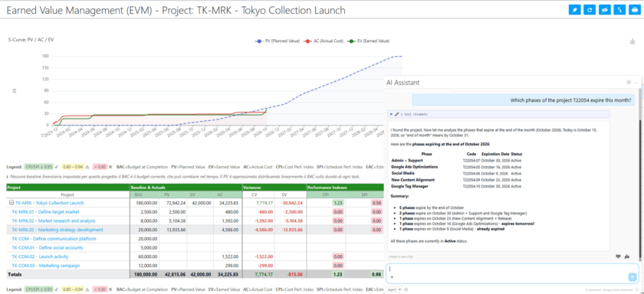
Task: Open TK-COM.01 - Define social accounts
Action: pos(48,247)
